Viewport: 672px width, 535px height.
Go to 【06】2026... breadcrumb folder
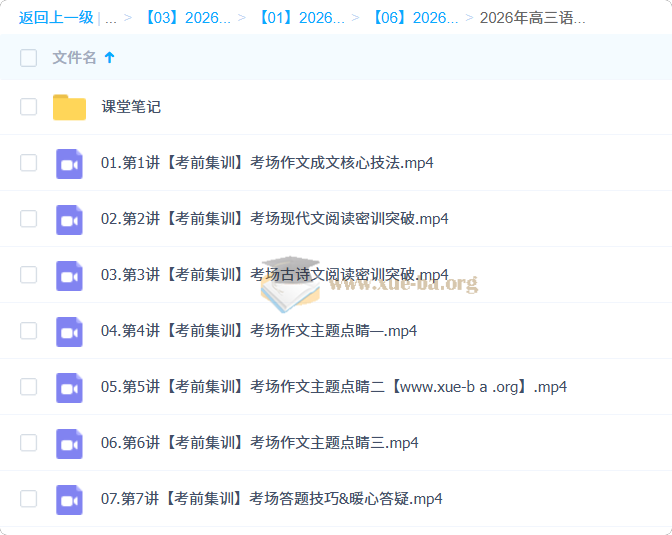415,18
